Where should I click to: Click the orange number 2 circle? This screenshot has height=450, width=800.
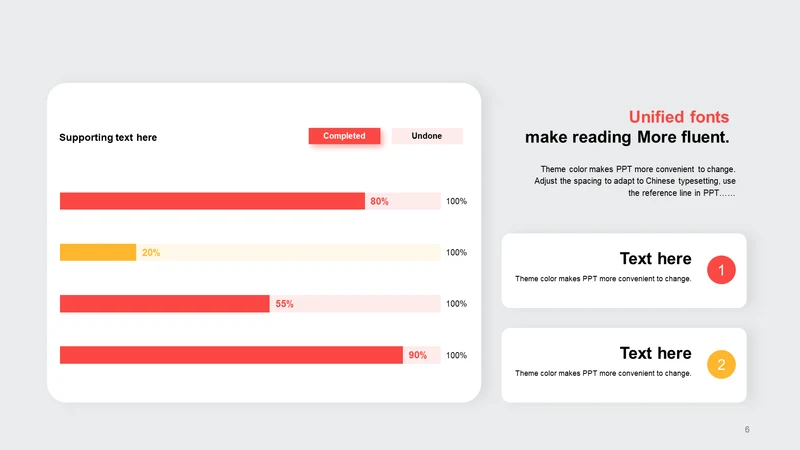[721, 364]
